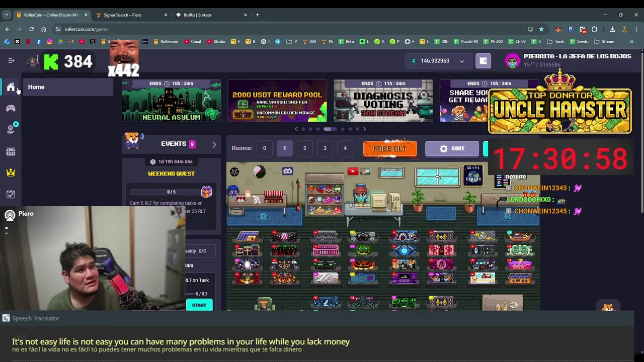Screen dimensions: 644x362
Task: Click the Weekend Quest title
Action: (x=171, y=173)
